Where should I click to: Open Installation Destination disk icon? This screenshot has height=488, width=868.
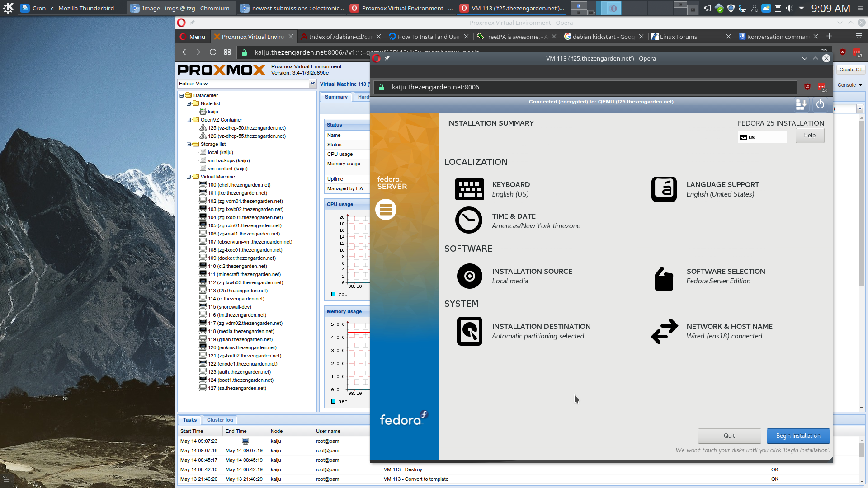coord(470,331)
